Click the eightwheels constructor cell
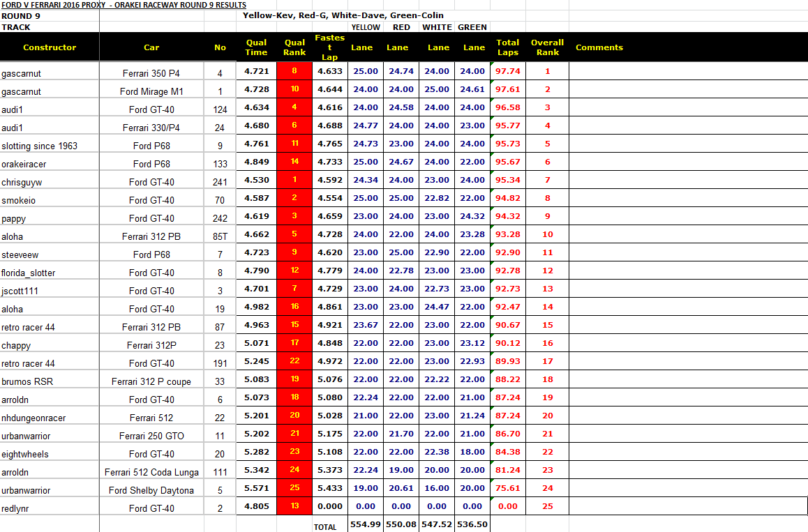This screenshot has height=532, width=808. click(x=50, y=454)
